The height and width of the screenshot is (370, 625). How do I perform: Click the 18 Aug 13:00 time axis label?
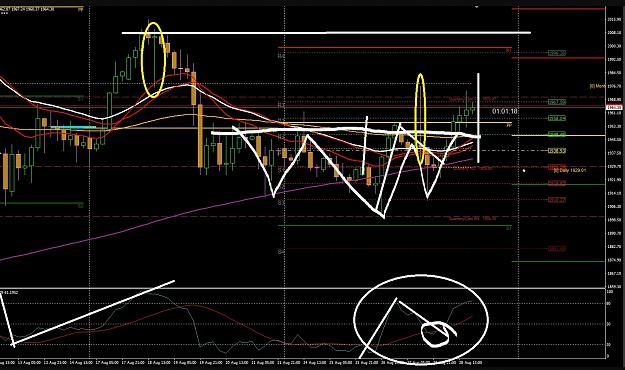[159, 363]
